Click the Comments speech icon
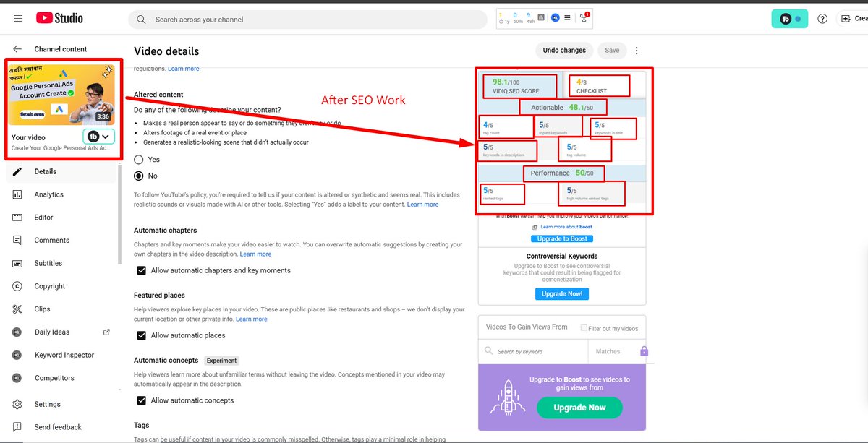Image resolution: width=868 pixels, height=443 pixels. tap(17, 240)
